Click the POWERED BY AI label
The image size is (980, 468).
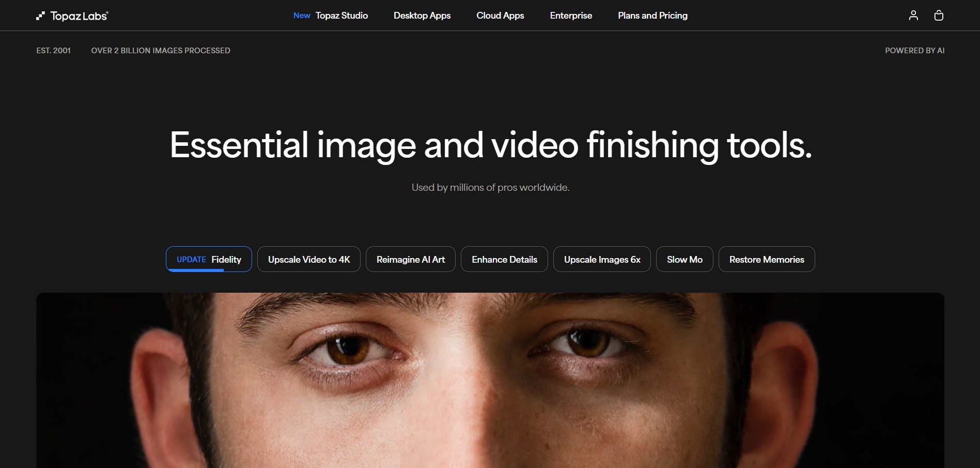click(915, 50)
